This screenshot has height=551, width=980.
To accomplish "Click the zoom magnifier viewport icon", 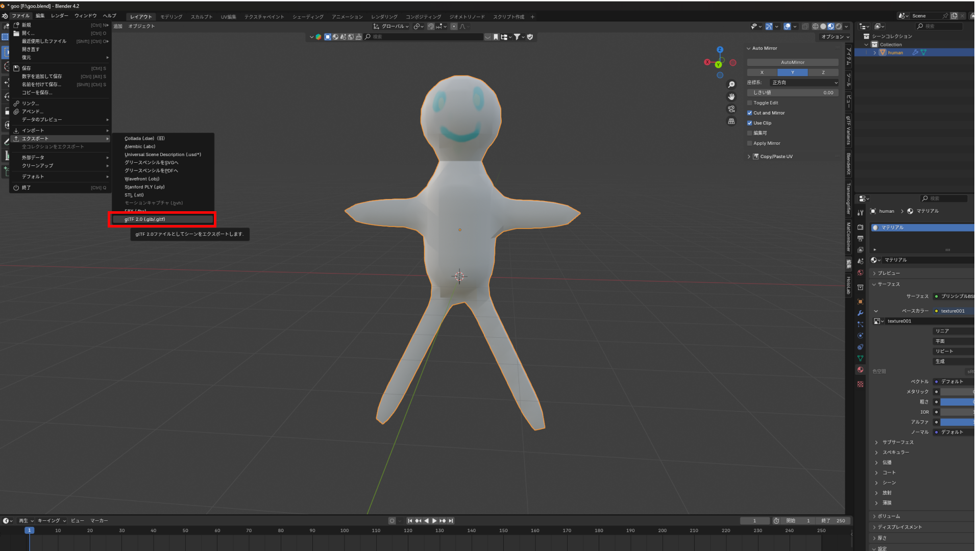I will click(x=731, y=85).
